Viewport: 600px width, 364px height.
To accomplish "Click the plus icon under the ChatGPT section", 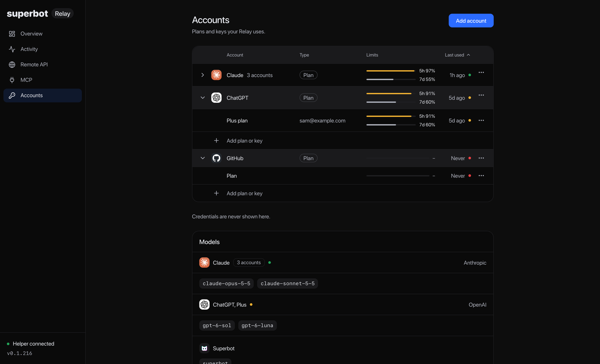I will (x=216, y=141).
